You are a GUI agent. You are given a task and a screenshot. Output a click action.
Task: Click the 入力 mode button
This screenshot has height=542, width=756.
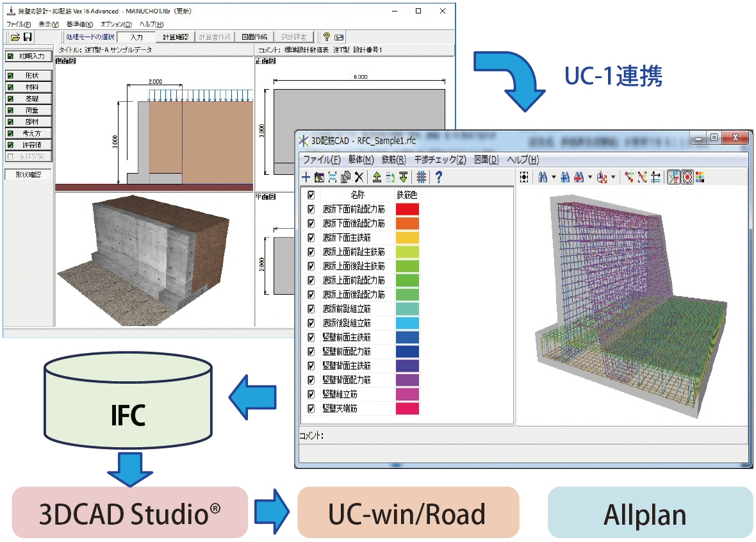click(136, 37)
